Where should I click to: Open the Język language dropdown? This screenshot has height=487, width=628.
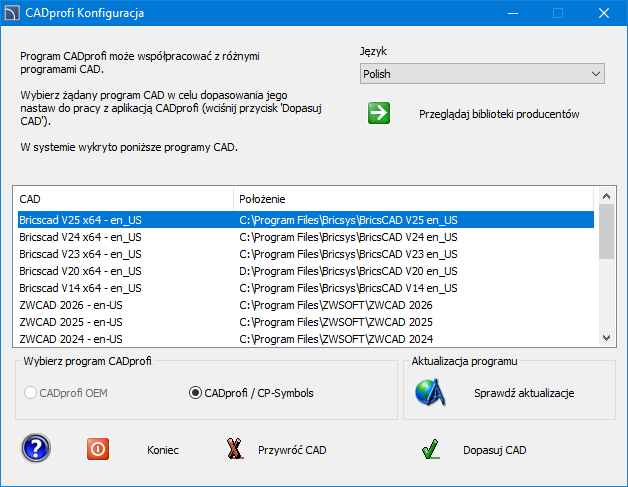[x=481, y=74]
